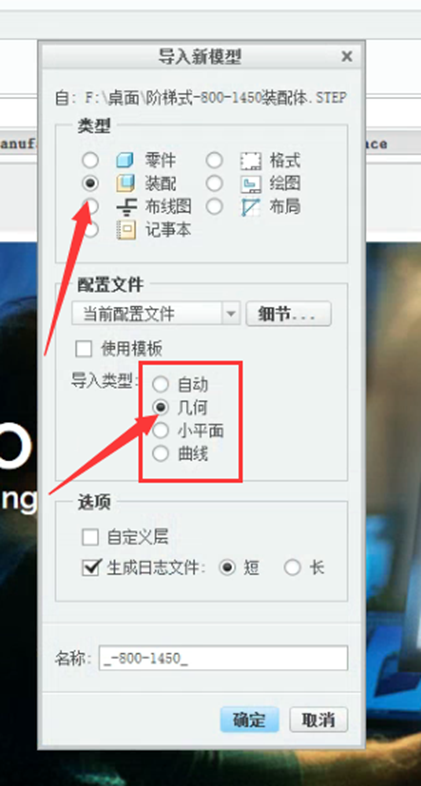Screen dimensions: 421x786
Task: Select the 零件 radio button
Action: pos(90,160)
